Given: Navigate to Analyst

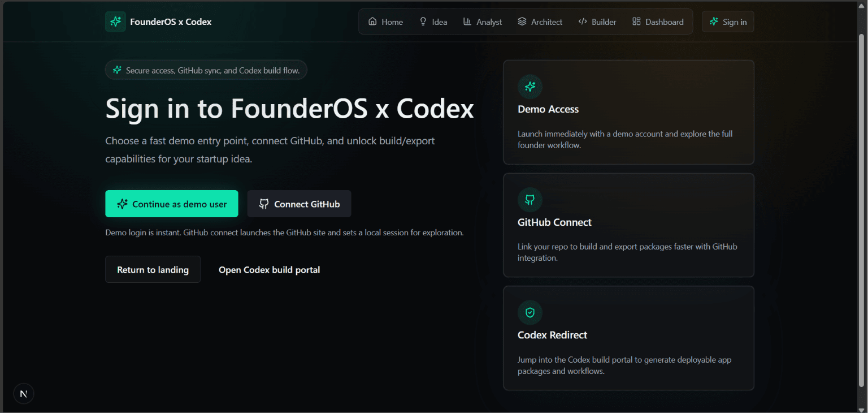Looking at the screenshot, I should (x=483, y=21).
